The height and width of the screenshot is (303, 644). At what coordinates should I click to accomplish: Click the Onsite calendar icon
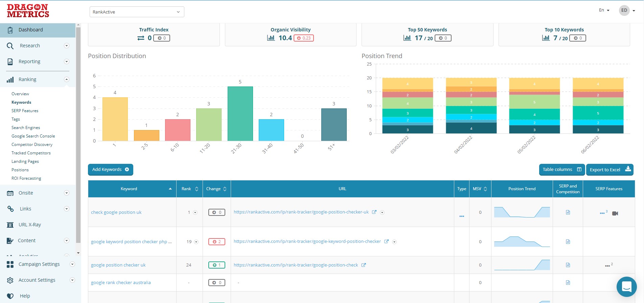click(x=10, y=193)
